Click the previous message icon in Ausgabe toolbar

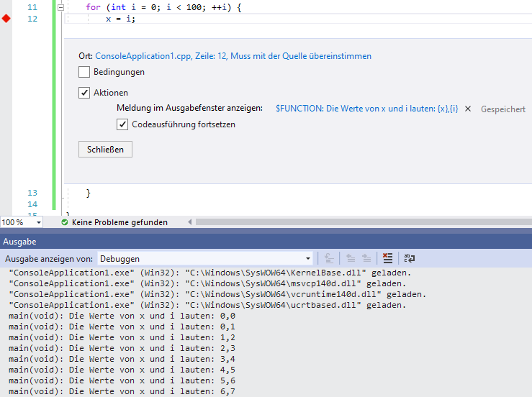point(351,258)
